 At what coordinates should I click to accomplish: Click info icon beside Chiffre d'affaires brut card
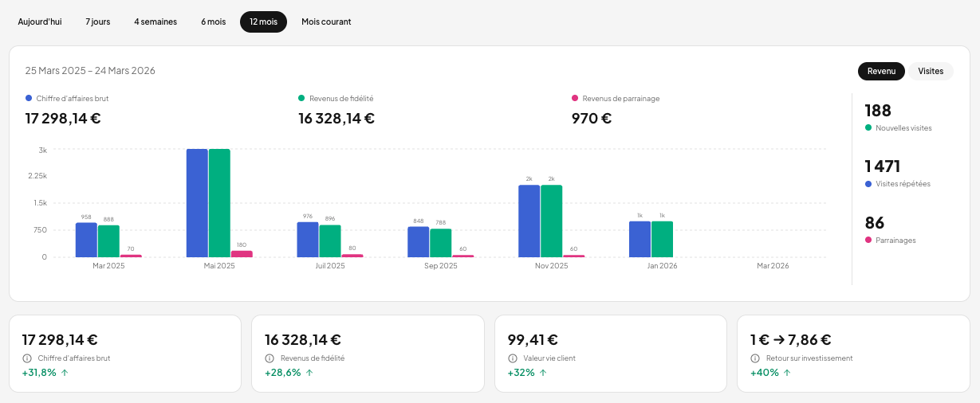tap(26, 358)
